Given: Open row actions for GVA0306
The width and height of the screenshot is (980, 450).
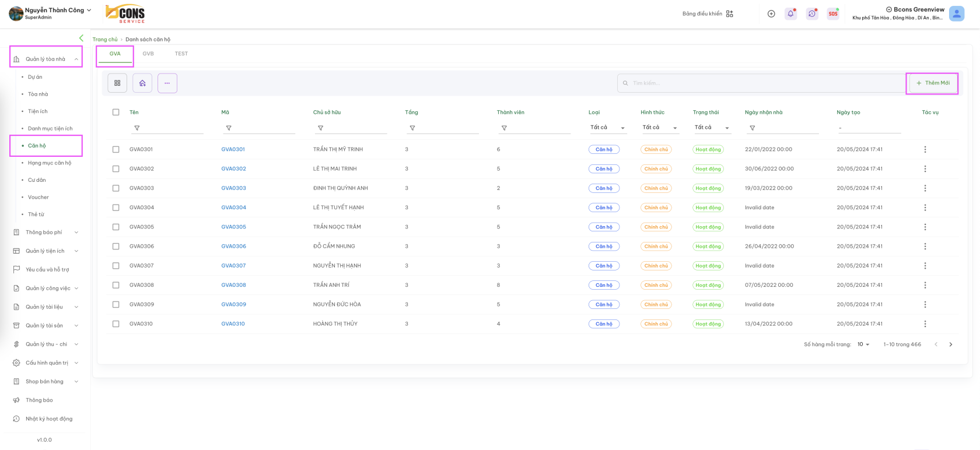Looking at the screenshot, I should pyautogui.click(x=925, y=246).
